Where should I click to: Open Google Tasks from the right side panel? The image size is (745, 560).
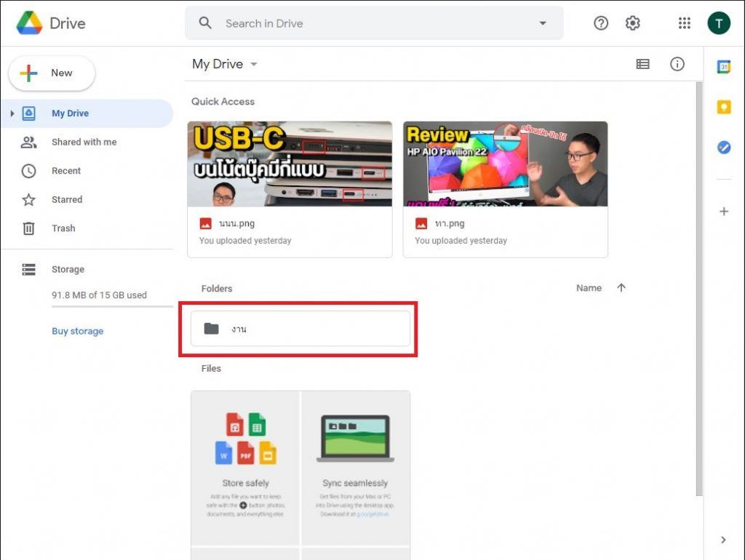(x=723, y=148)
